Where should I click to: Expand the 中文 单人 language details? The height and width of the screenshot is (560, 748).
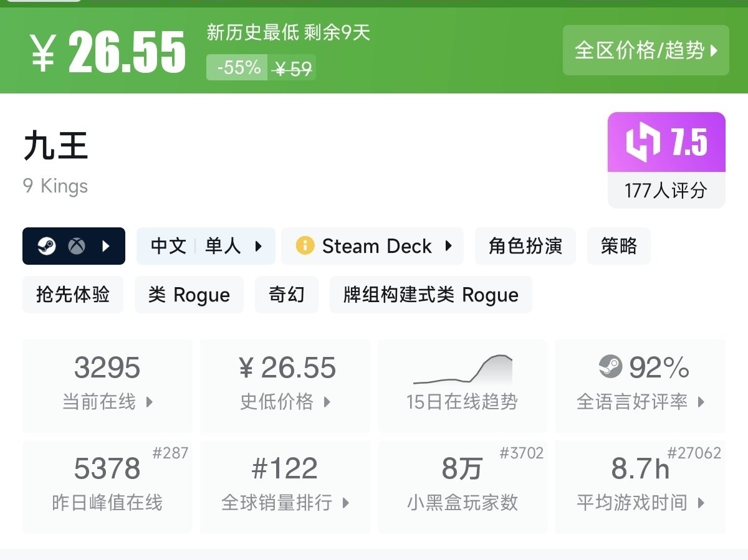point(206,246)
